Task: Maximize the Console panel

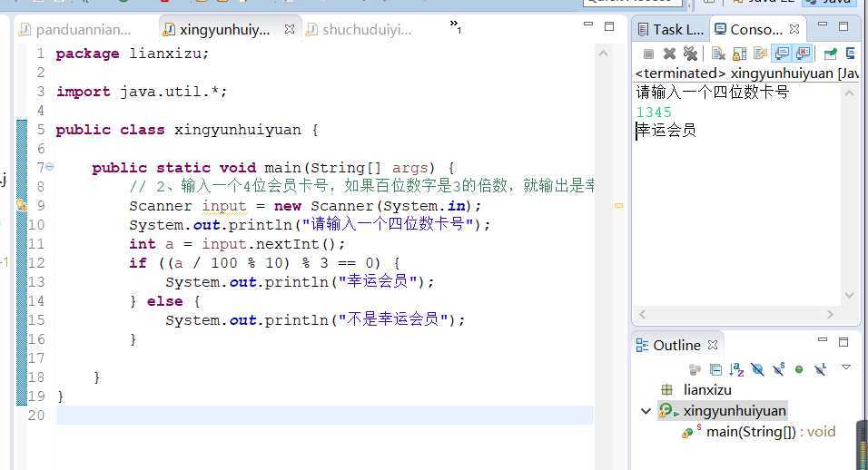Action: point(843,26)
